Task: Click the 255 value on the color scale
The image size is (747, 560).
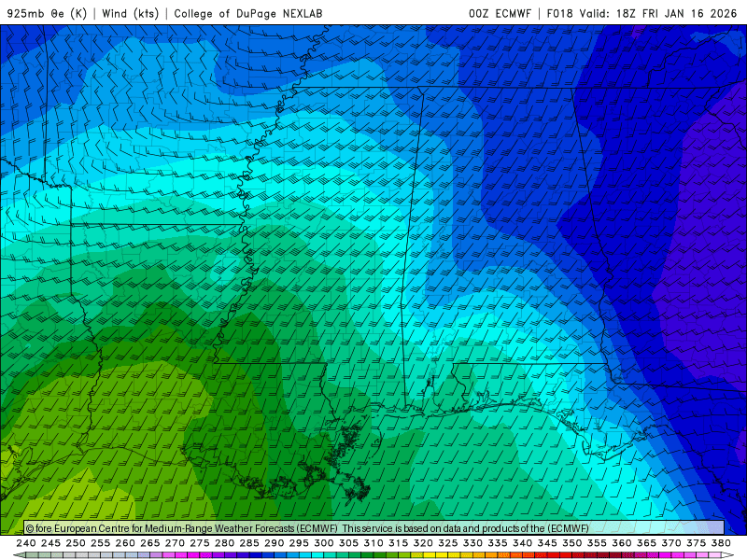Action: click(100, 543)
